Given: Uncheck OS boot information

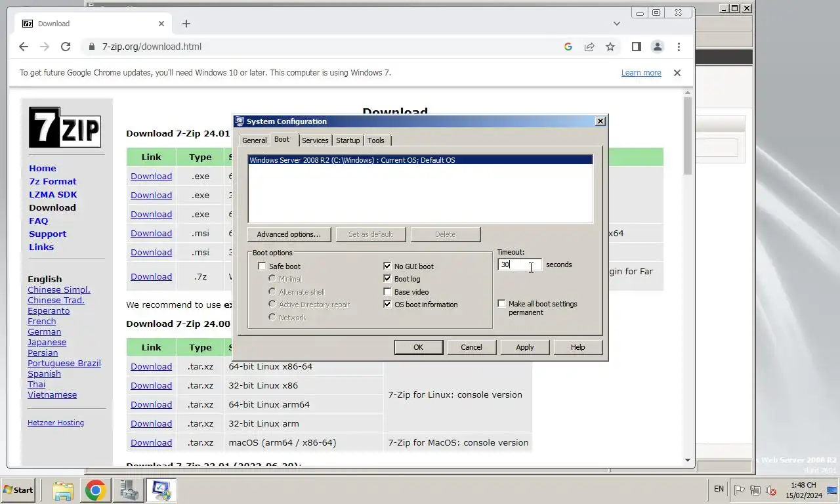Looking at the screenshot, I should coord(387,304).
